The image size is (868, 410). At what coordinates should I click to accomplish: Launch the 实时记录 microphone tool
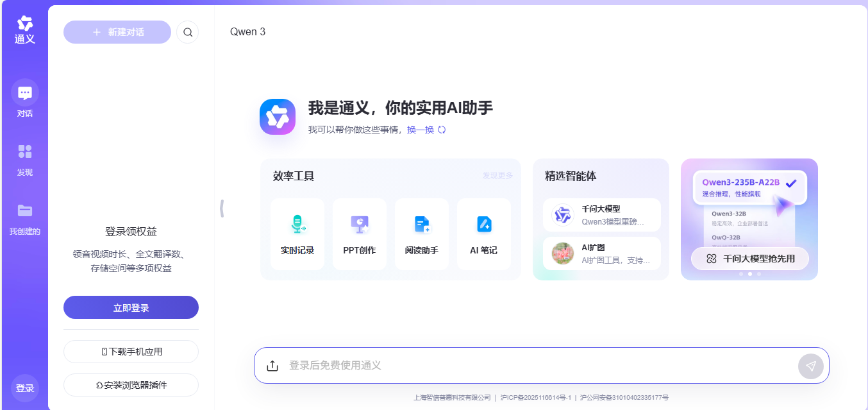297,234
